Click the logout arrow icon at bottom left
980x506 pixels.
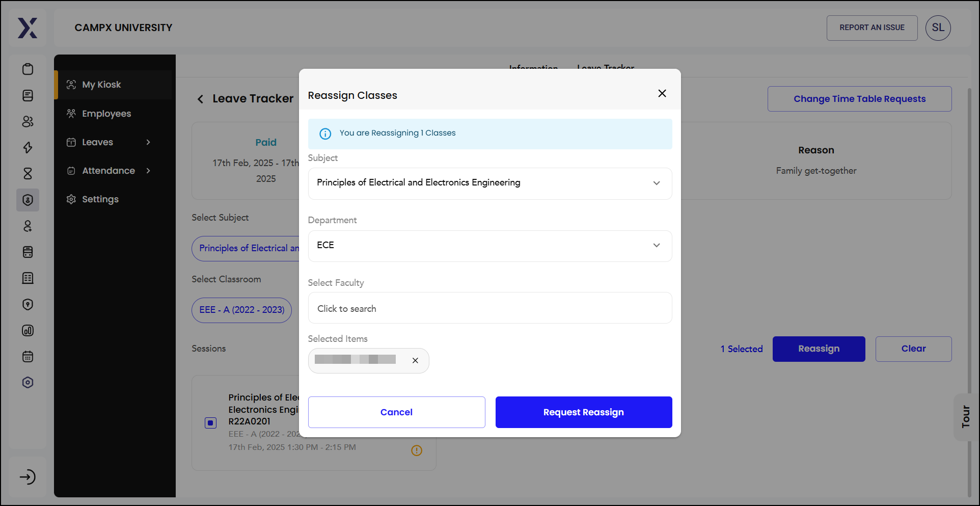28,477
